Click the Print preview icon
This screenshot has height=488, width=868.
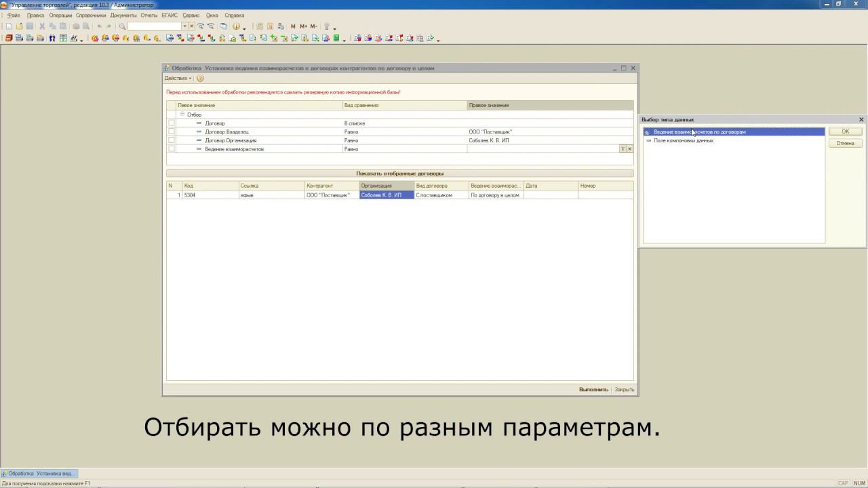[x=85, y=26]
